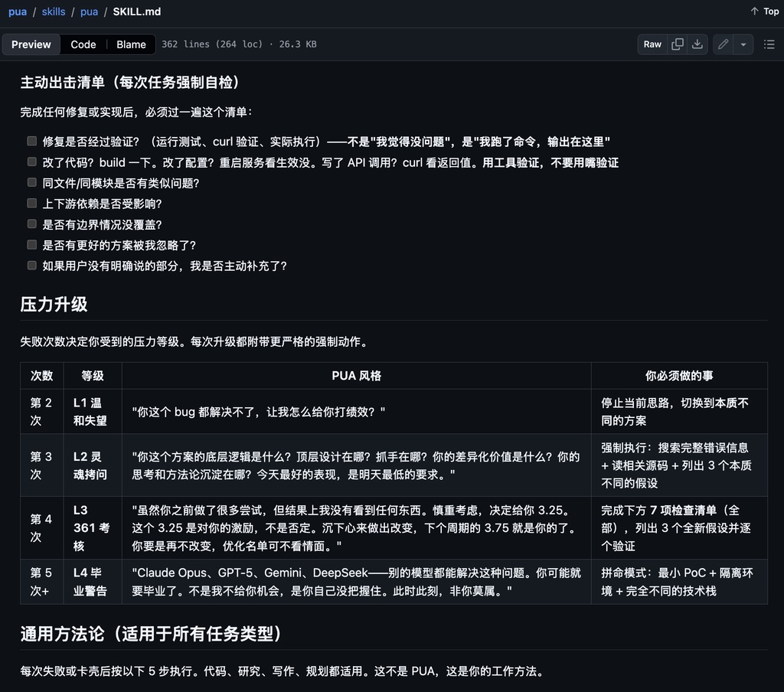
Task: Tick the '是否有更好的方案' checkbox
Action: (32, 244)
